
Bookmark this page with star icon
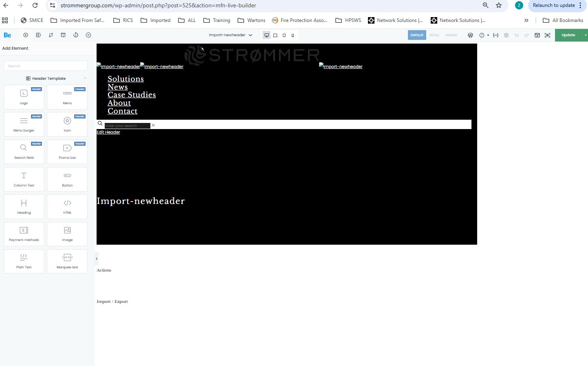[498, 5]
